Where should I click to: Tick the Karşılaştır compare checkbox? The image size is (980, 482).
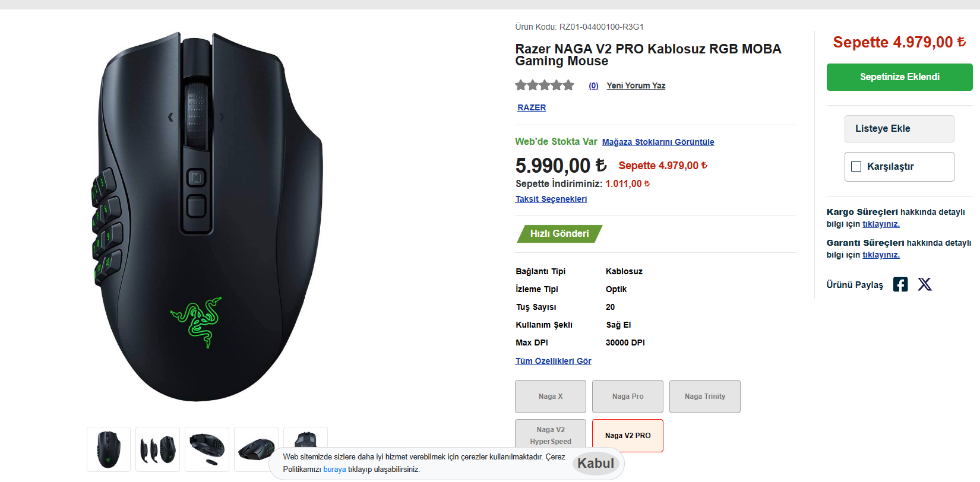pyautogui.click(x=856, y=167)
